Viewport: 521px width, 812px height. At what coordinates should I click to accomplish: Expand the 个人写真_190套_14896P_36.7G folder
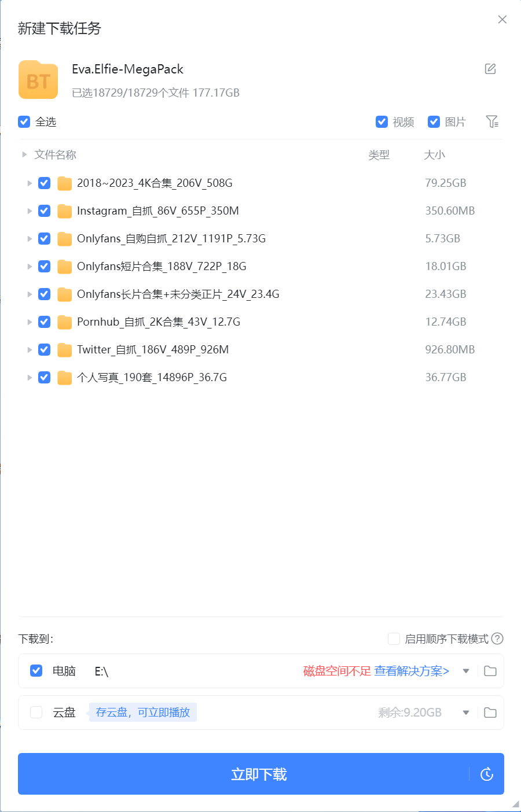coord(30,377)
